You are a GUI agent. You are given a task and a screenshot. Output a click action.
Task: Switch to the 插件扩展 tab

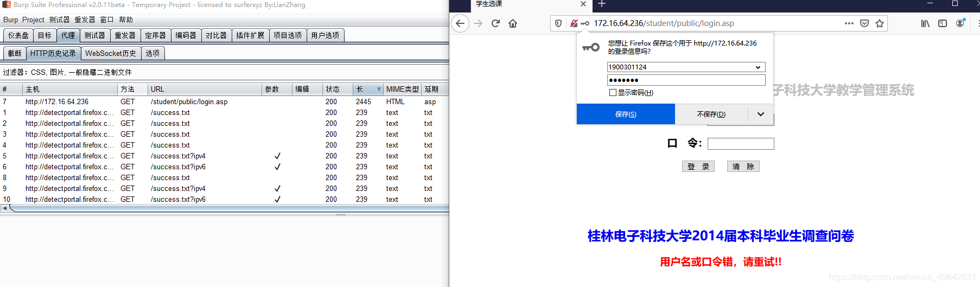[x=250, y=35]
